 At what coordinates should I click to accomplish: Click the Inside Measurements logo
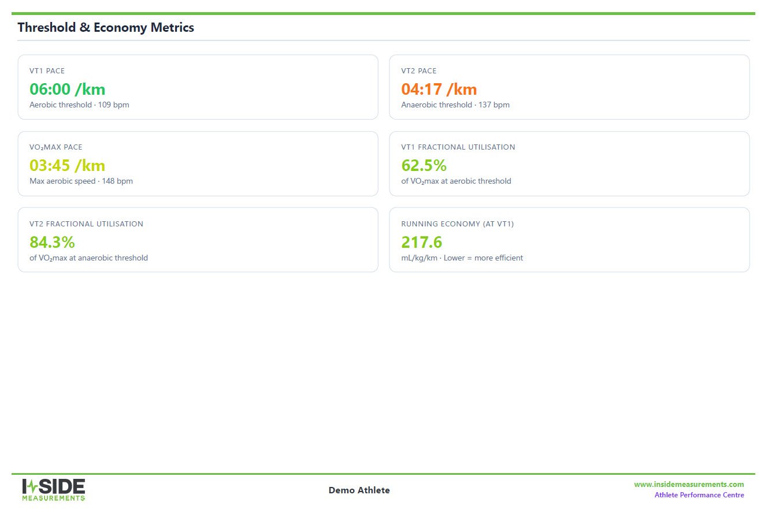click(x=54, y=490)
